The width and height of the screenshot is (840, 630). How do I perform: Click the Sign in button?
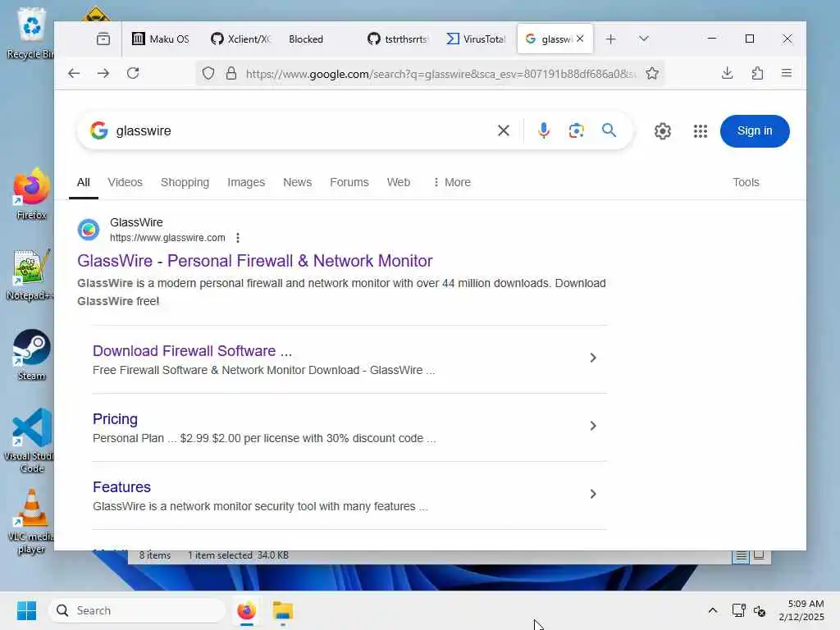click(x=755, y=130)
